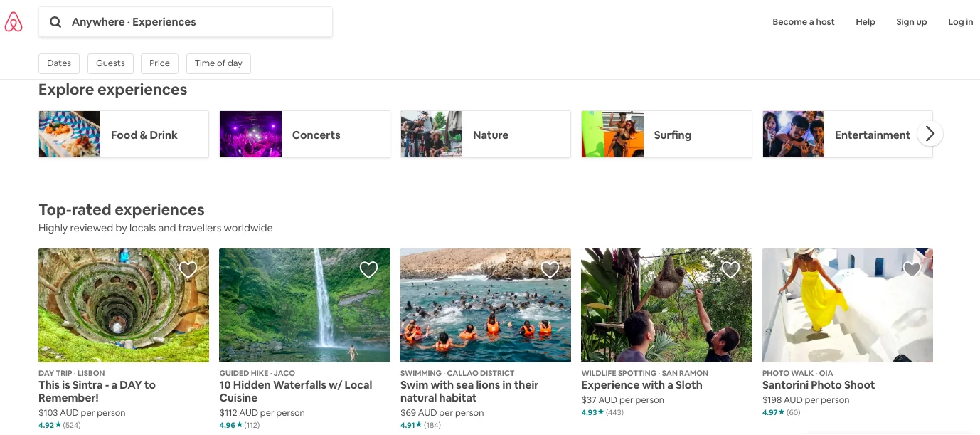
Task: Save the sea lions experience with its heart
Action: [550, 269]
